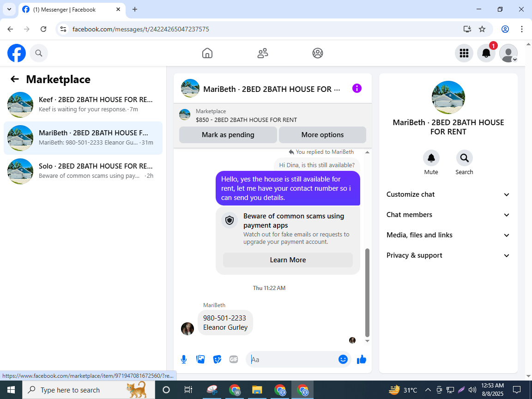
Task: Expand Chat members section
Action: coord(448,215)
